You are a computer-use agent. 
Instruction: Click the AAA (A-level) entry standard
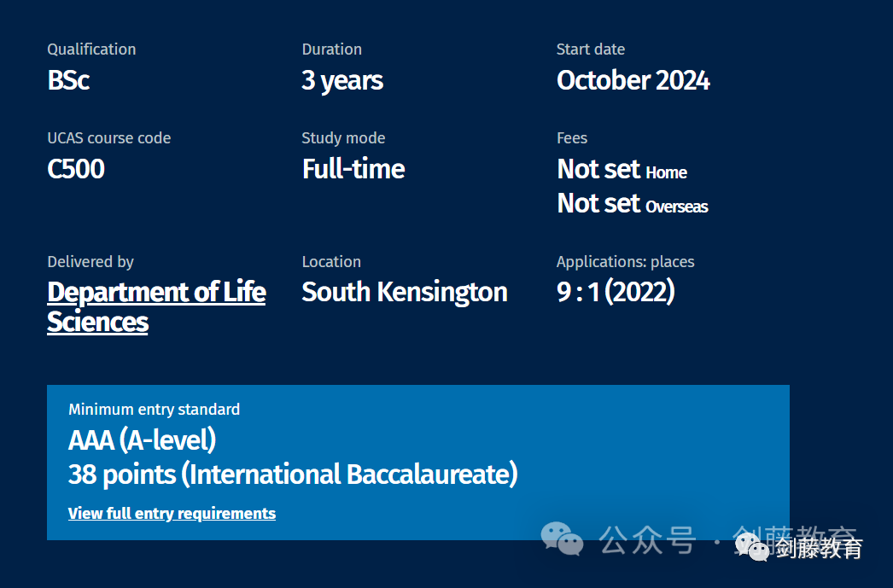tap(143, 440)
